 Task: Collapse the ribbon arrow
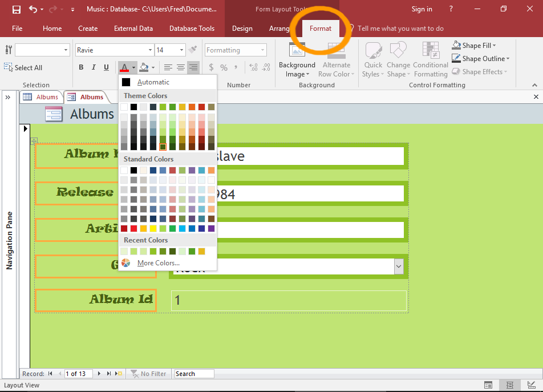coord(534,85)
